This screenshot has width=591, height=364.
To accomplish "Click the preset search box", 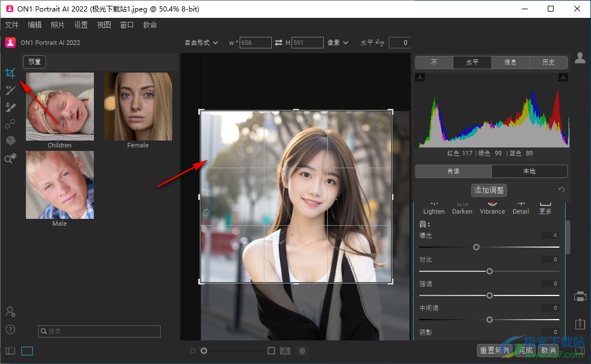I will [99, 331].
